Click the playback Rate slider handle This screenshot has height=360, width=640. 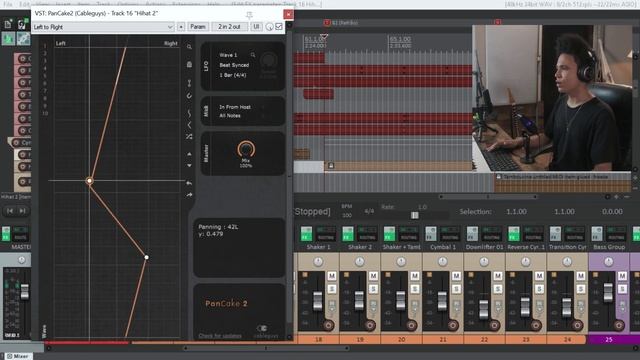point(415,215)
